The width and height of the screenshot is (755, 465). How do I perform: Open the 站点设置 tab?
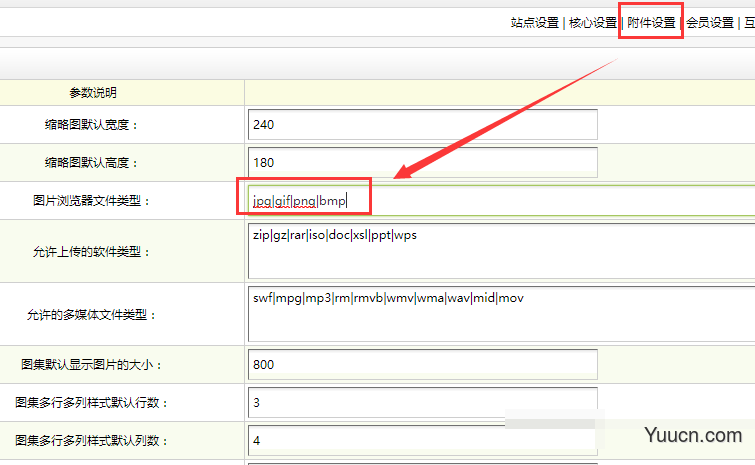534,23
